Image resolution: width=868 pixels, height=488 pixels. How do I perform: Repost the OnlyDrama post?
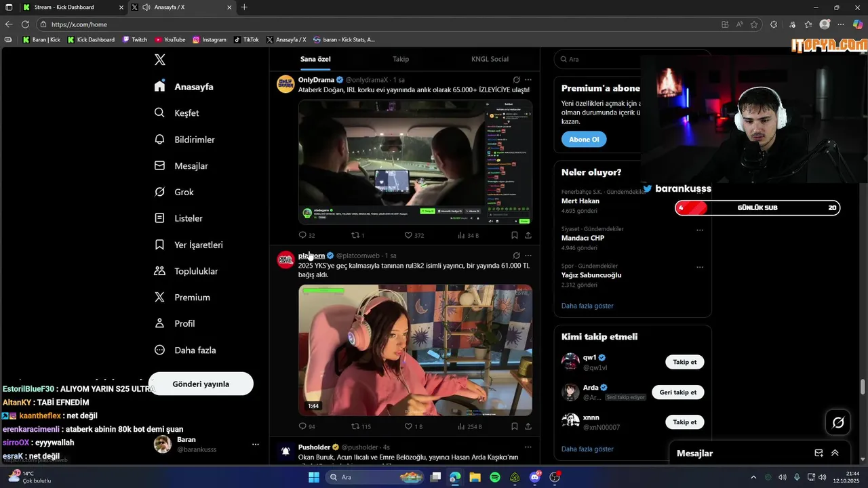[357, 235]
